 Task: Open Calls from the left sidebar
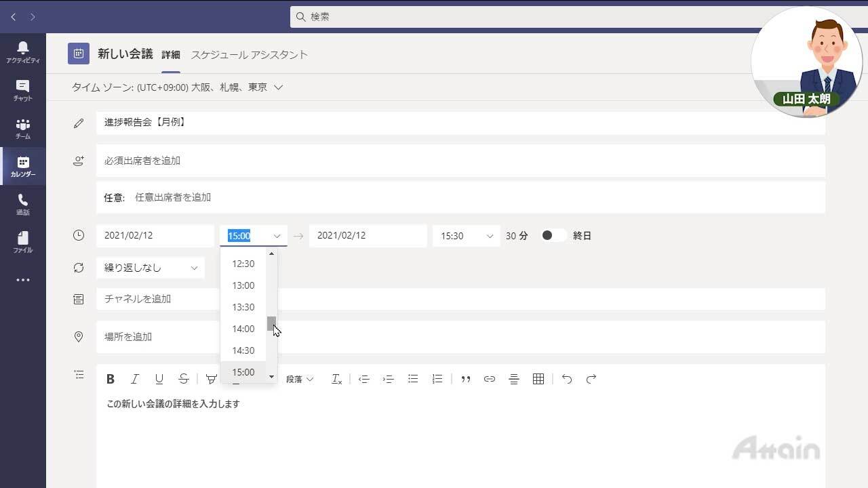coord(22,204)
